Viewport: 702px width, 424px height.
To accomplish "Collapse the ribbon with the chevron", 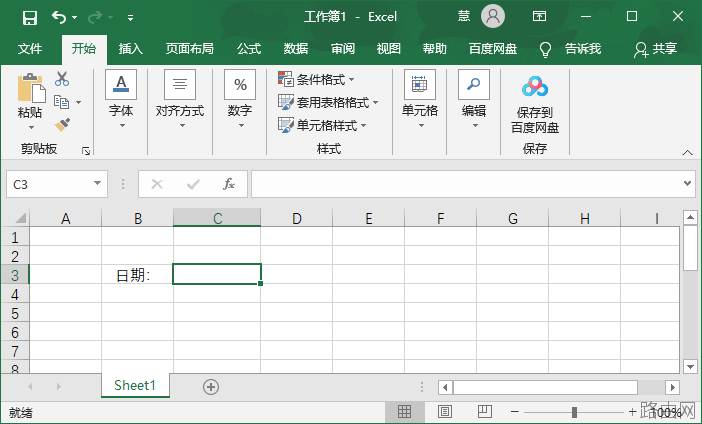I will click(x=688, y=153).
